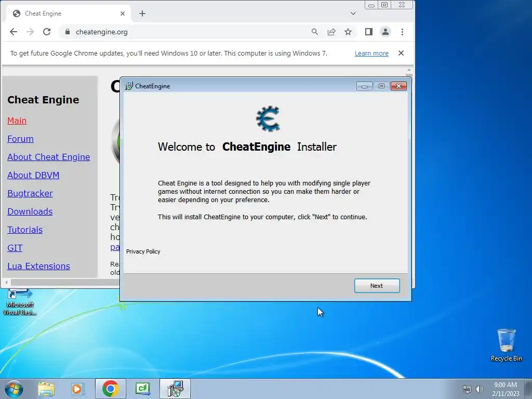
Task: Click the volume speaker tray icon
Action: coord(479,389)
